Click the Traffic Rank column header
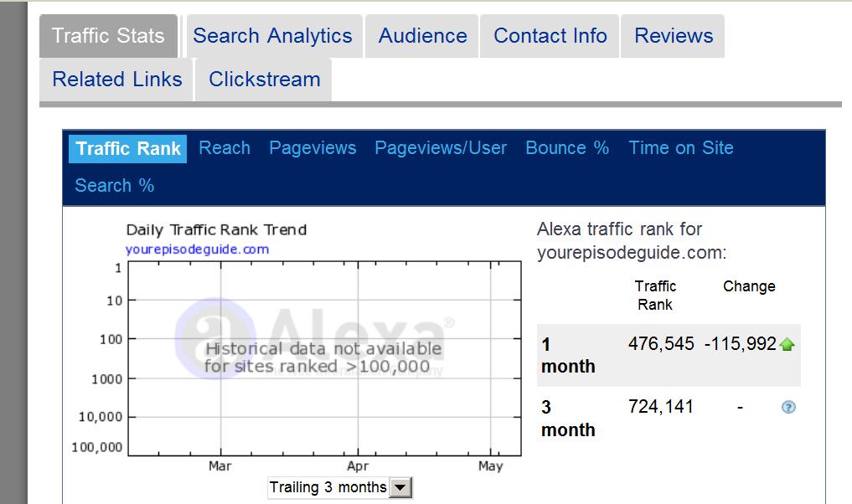 point(655,296)
